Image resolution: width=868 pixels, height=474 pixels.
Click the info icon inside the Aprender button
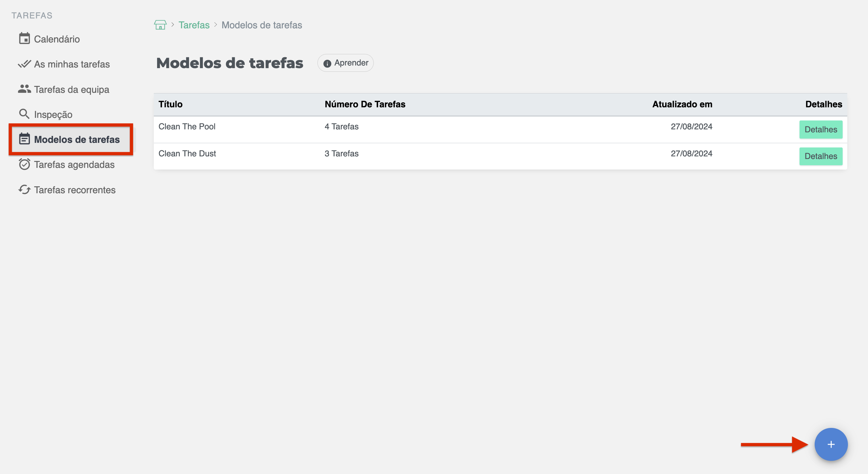click(x=327, y=63)
